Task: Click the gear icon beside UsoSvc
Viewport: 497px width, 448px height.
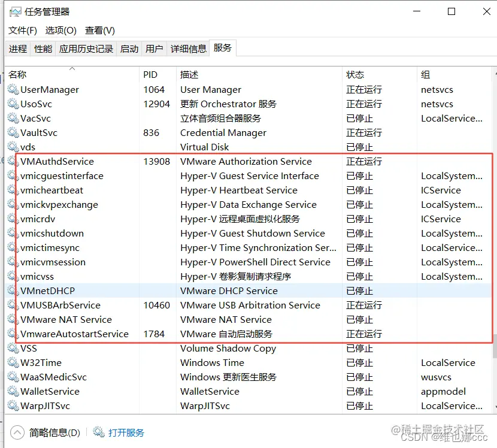Action: [x=13, y=104]
